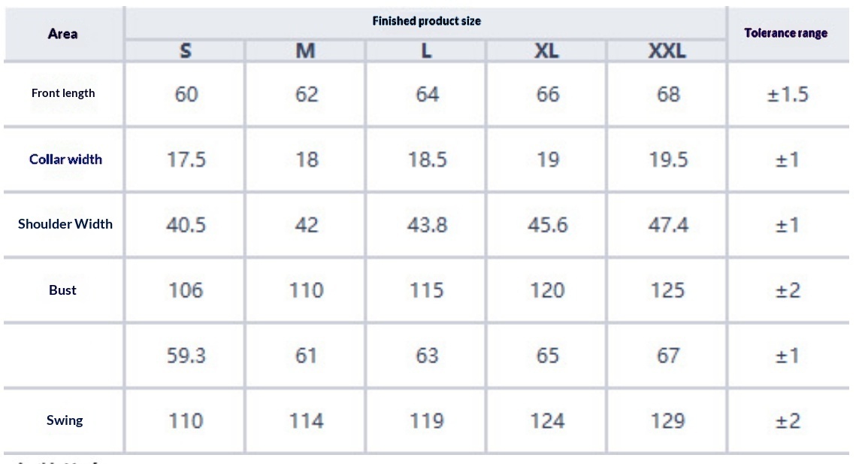Select the M size column header
This screenshot has width=868, height=464.
tap(306, 51)
